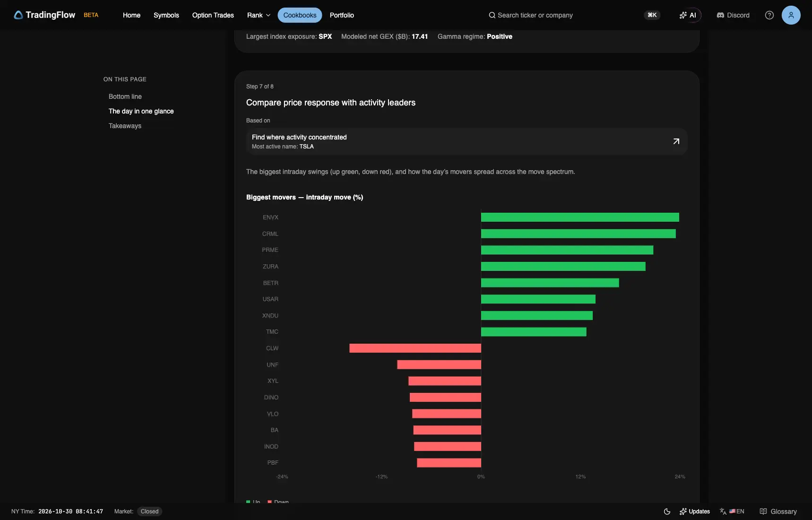Viewport: 812px width, 520px height.
Task: Open the Glossary book icon
Action: point(763,511)
